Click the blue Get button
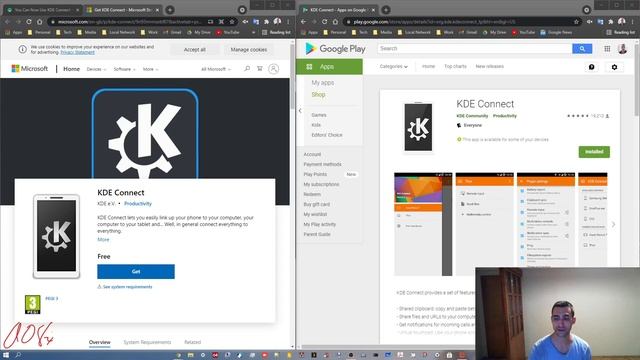 coord(136,271)
